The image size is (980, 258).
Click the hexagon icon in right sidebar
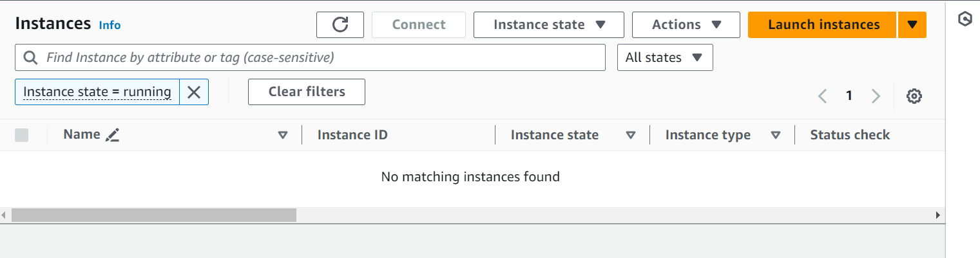[965, 19]
